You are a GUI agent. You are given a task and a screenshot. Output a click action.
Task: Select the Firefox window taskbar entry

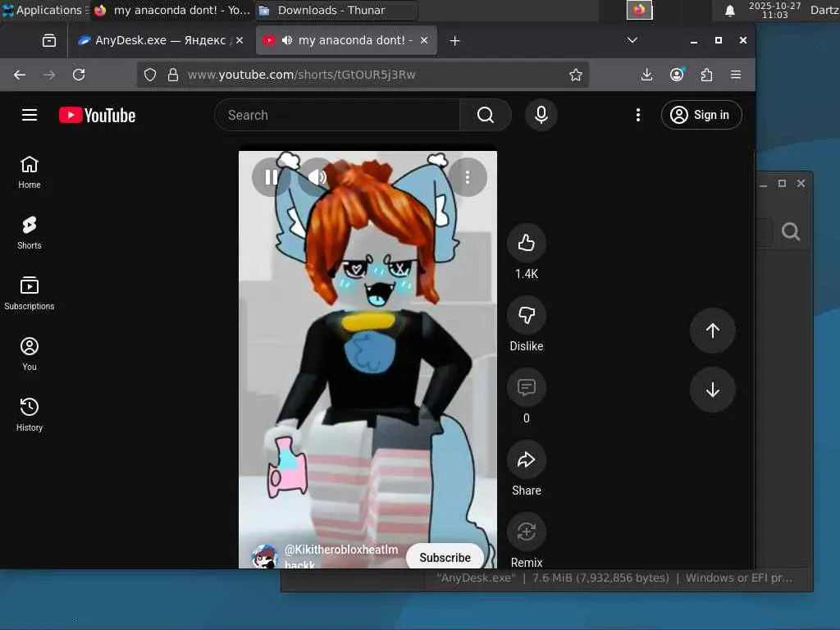(171, 10)
